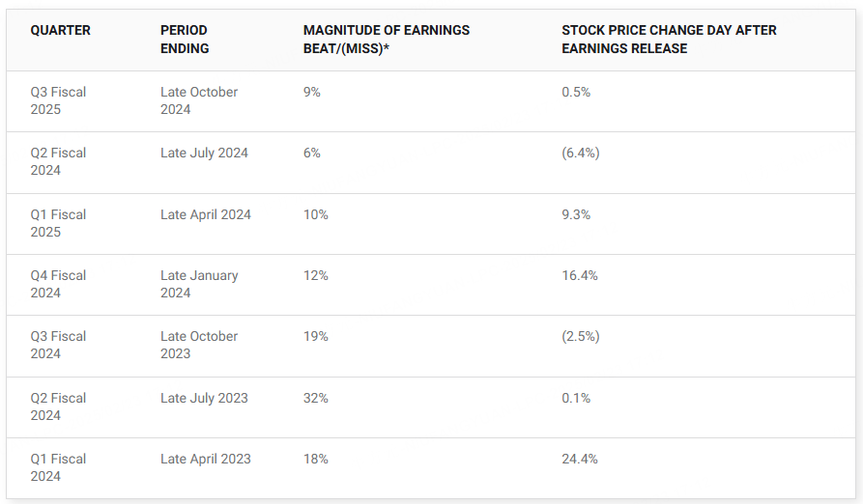The image size is (863, 504).
Task: Select the Late July 2024 cell
Action: coord(204,153)
